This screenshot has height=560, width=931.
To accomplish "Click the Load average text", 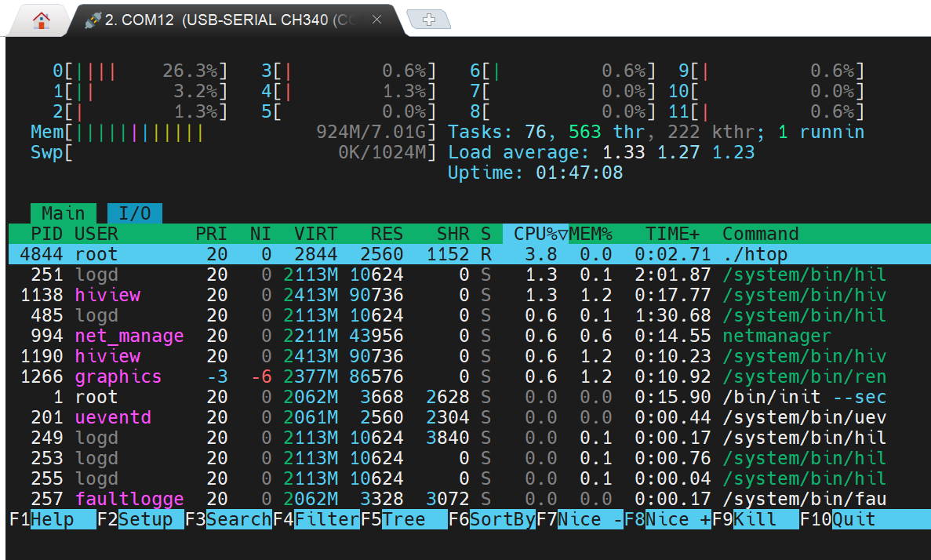I will coord(601,152).
